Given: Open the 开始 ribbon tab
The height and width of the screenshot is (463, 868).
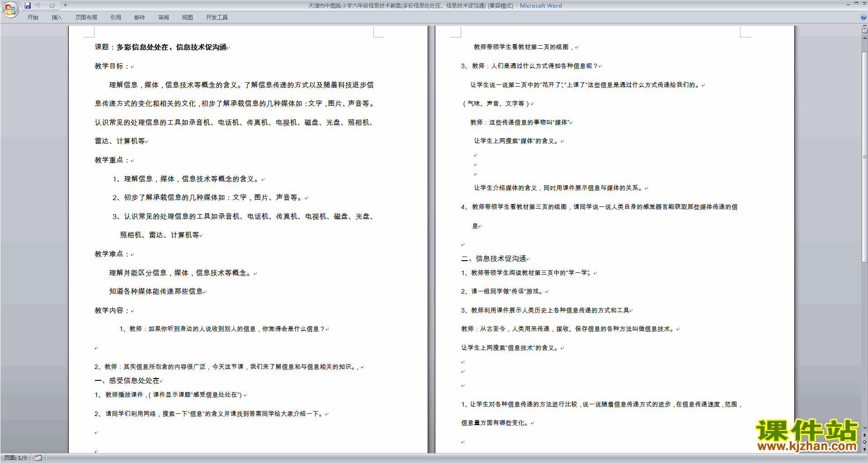Looking at the screenshot, I should 33,18.
